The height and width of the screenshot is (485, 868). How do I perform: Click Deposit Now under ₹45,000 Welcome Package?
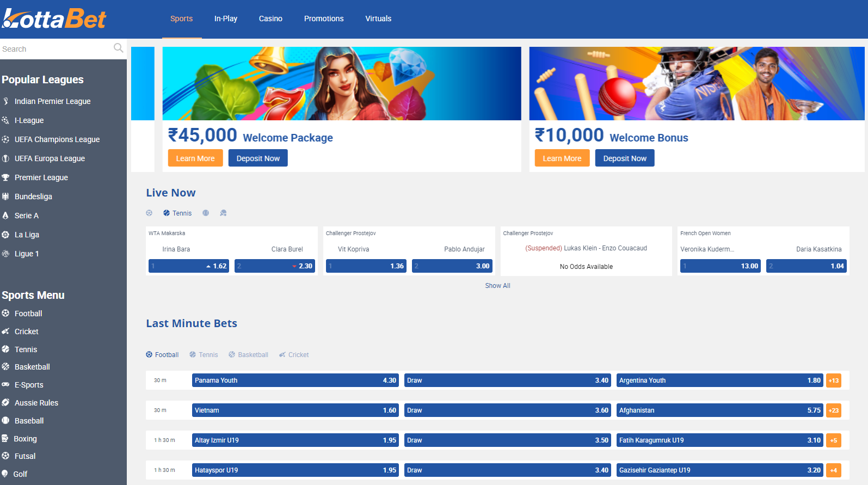click(258, 158)
